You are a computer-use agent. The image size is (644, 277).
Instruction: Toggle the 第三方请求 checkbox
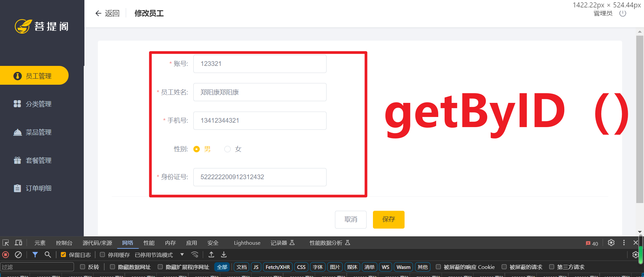[552, 267]
